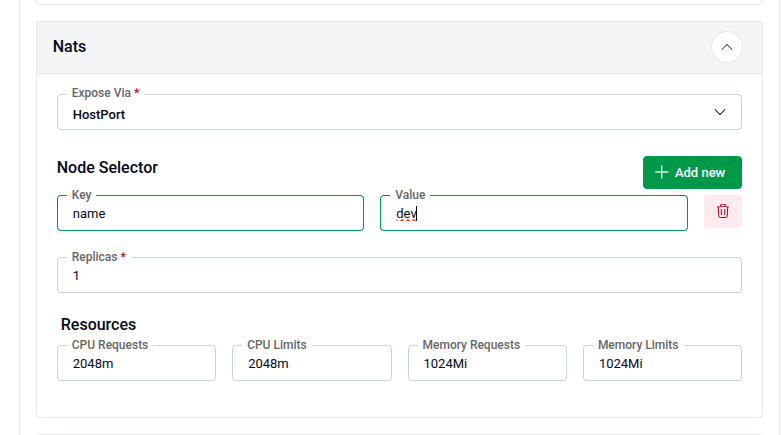Edit the CPU Requests field

[136, 363]
